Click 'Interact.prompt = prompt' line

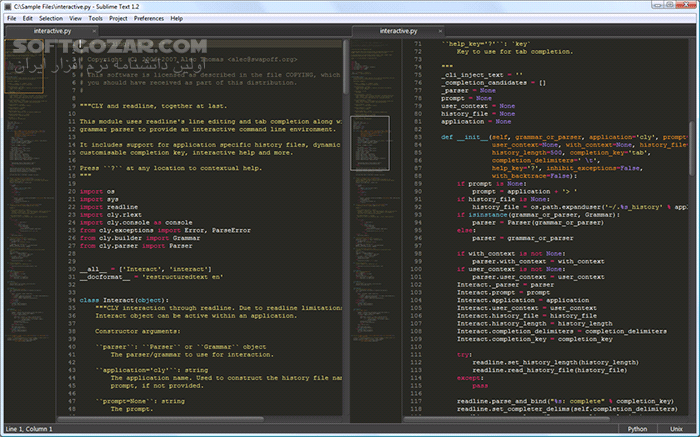pyautogui.click(x=503, y=292)
